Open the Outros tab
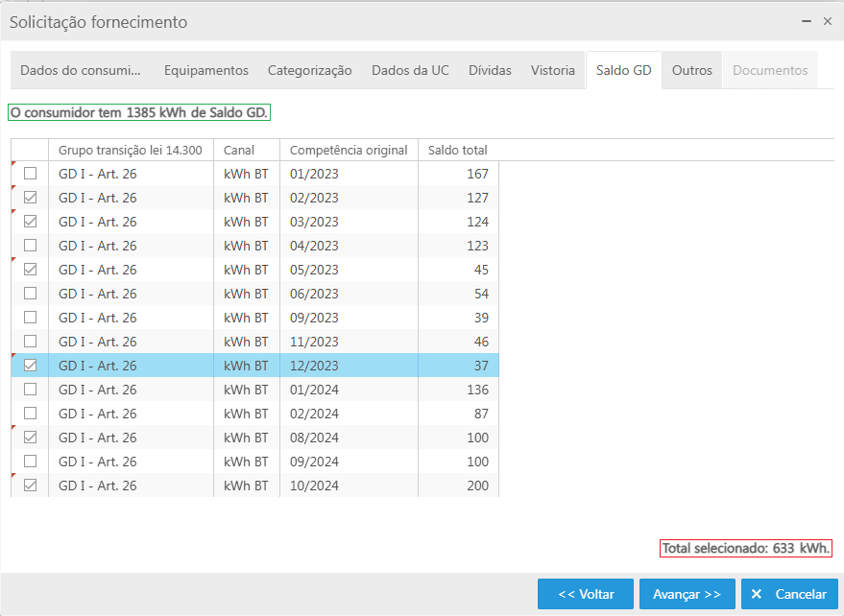 coord(692,70)
